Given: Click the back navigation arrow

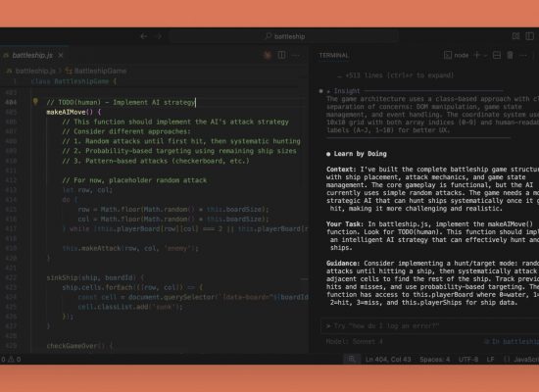Looking at the screenshot, I should coord(144,36).
